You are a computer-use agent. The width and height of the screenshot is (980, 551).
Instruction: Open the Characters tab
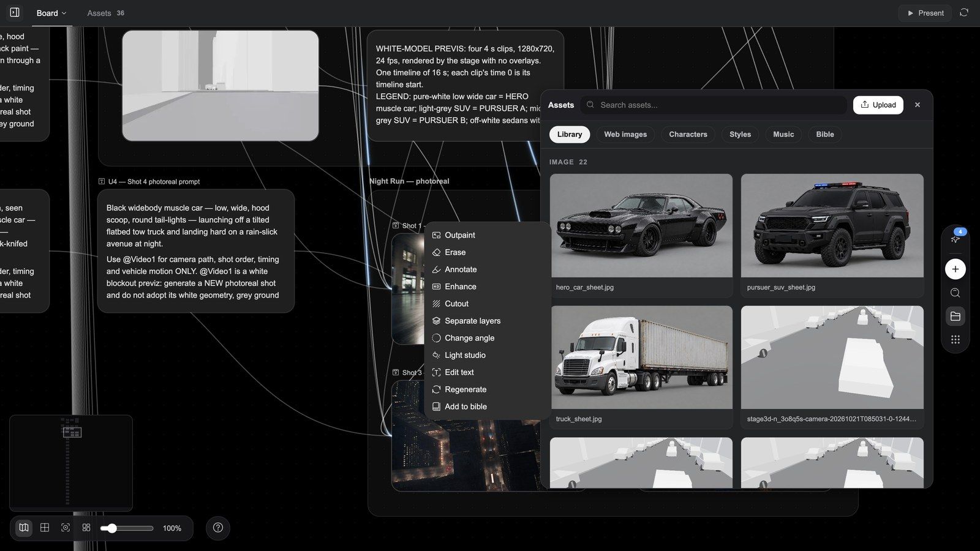pos(688,135)
